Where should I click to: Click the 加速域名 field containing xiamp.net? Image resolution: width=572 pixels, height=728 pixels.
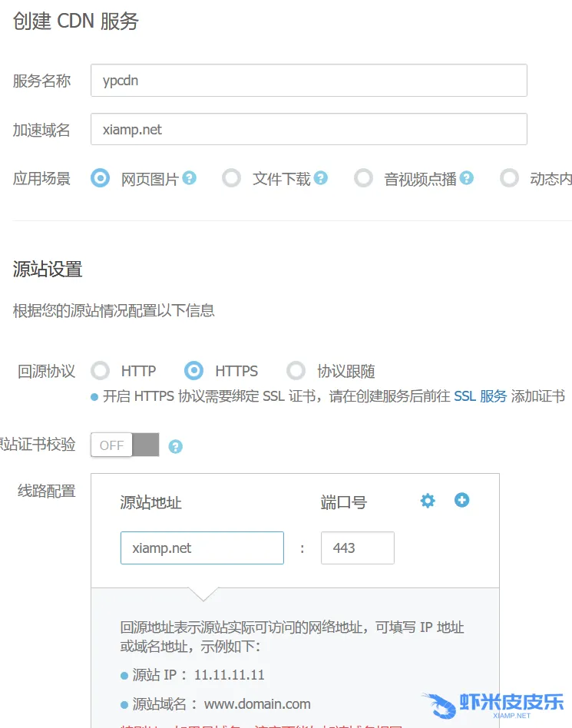(x=308, y=129)
